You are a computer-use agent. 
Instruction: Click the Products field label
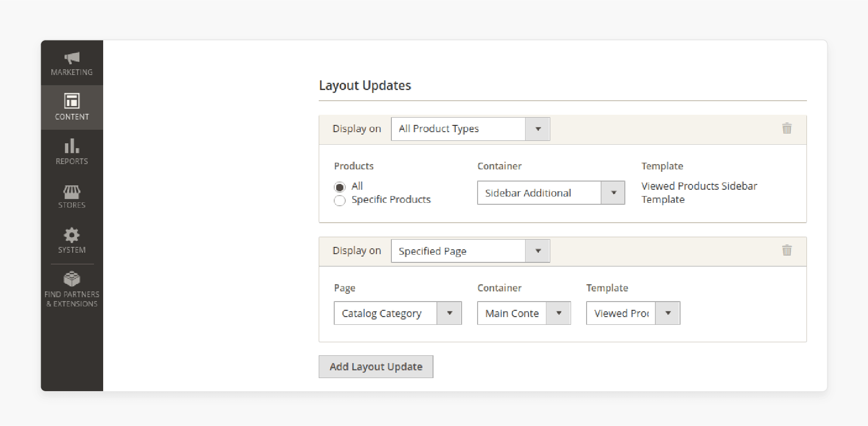(x=354, y=166)
